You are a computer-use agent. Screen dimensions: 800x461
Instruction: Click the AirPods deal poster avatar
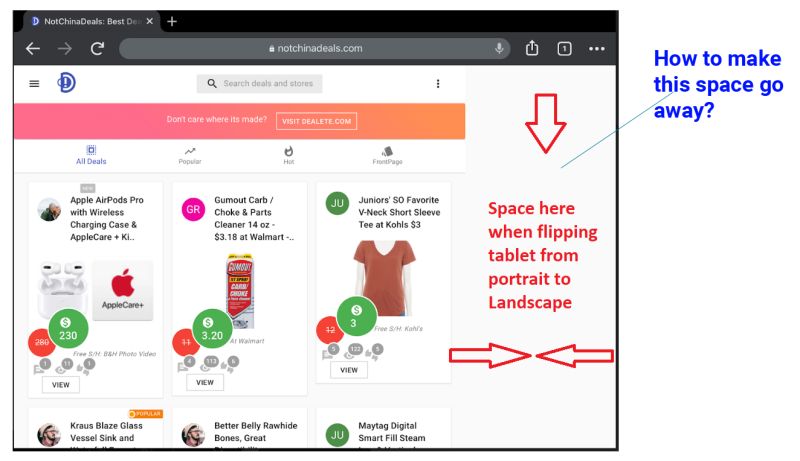[49, 209]
